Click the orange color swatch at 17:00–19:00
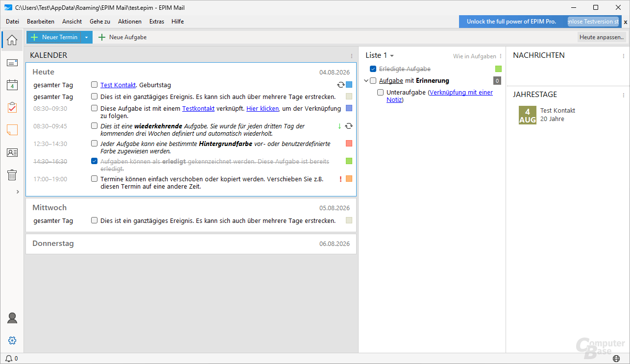This screenshot has height=364, width=630. pos(349,179)
